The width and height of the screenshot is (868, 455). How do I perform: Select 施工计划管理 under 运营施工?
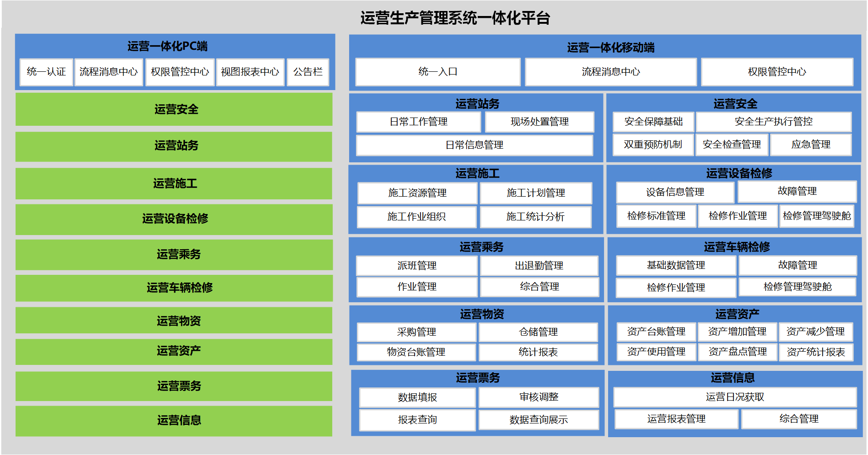[535, 193]
